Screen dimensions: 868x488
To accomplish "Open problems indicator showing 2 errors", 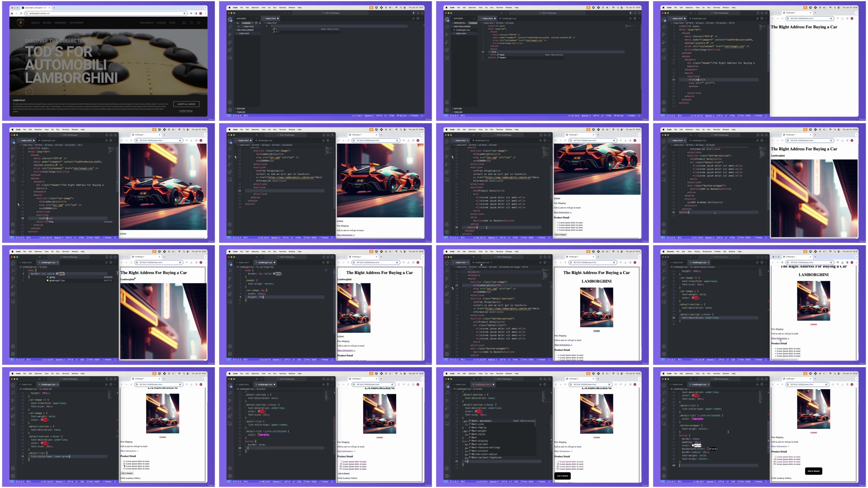I will [x=453, y=481].
